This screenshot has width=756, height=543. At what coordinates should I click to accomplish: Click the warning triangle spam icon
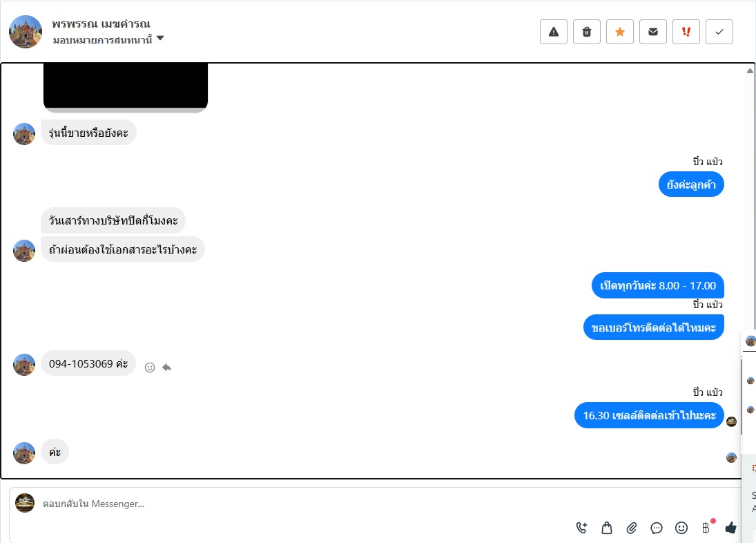[x=554, y=32]
